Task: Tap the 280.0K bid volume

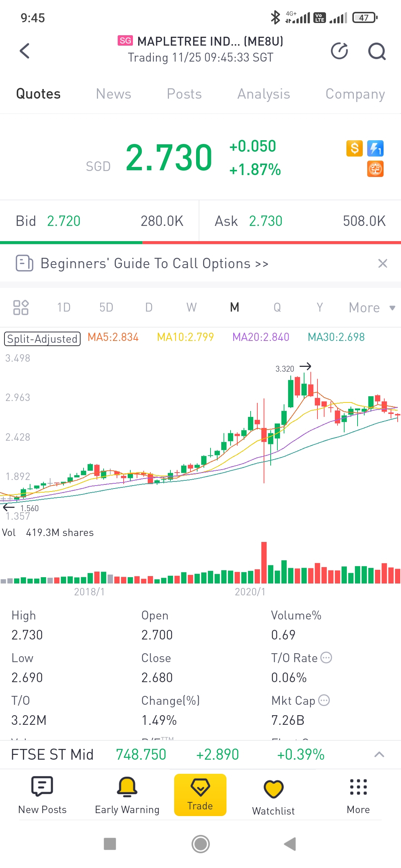Action: coord(162,221)
